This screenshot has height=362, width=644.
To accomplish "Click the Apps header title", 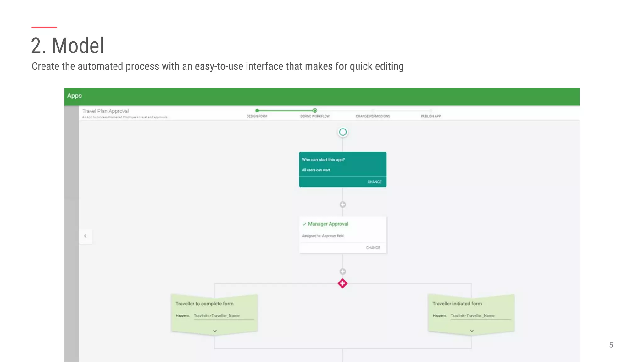I will tap(75, 96).
